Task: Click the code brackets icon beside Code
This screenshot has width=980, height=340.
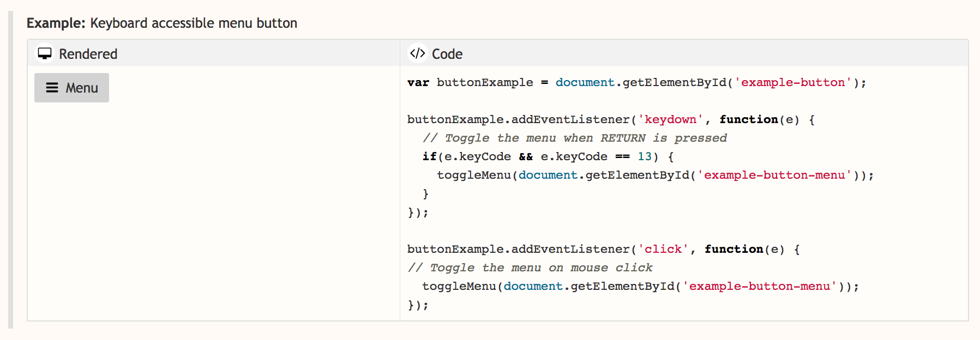Action: pyautogui.click(x=418, y=53)
